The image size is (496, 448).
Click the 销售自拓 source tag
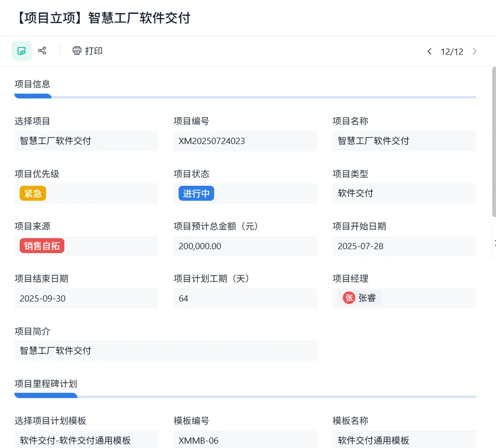coord(42,246)
